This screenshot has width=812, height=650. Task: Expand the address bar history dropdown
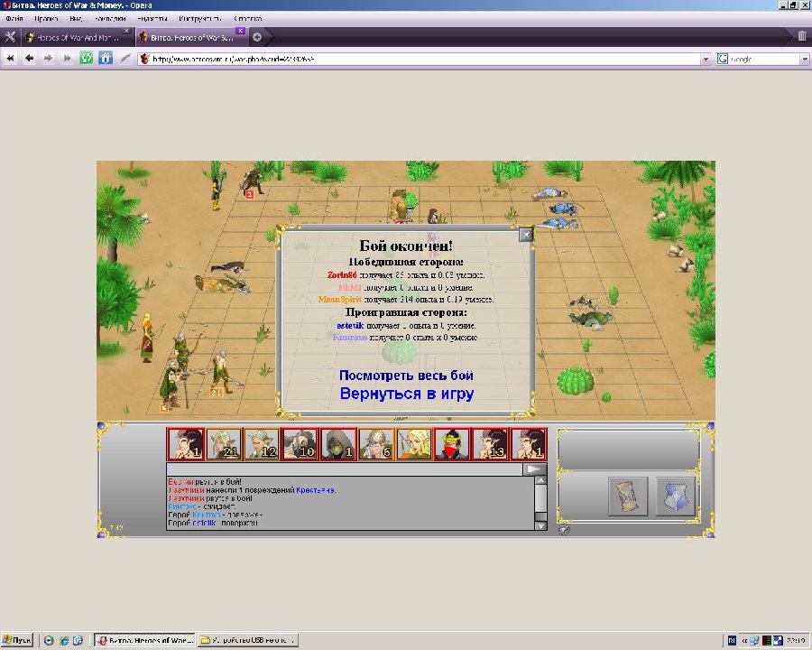click(706, 59)
